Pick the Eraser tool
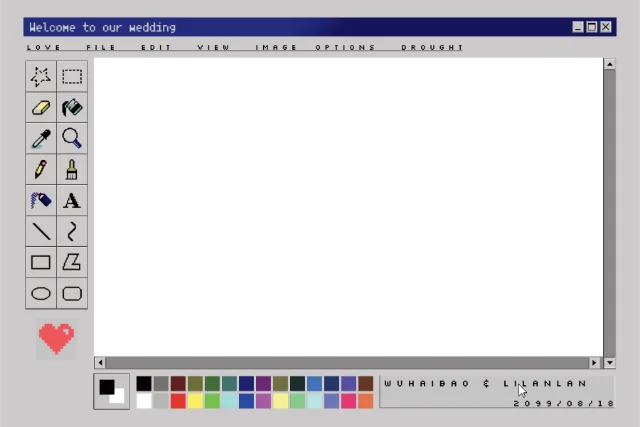The width and height of the screenshot is (640, 427). 41,107
